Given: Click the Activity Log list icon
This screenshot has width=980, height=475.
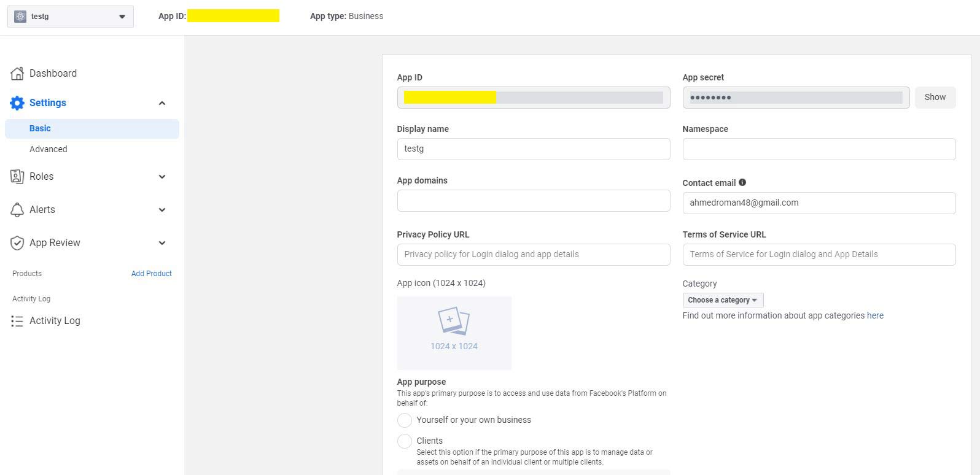Looking at the screenshot, I should click(x=17, y=321).
